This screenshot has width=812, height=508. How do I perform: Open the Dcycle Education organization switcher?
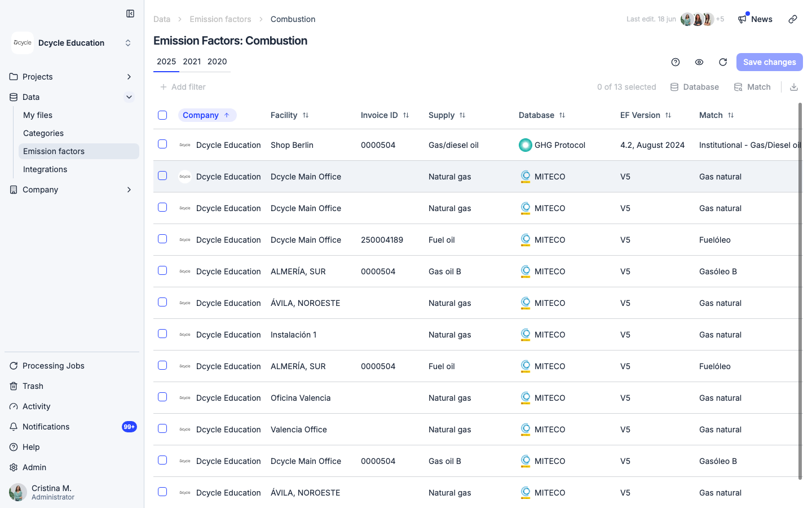72,43
